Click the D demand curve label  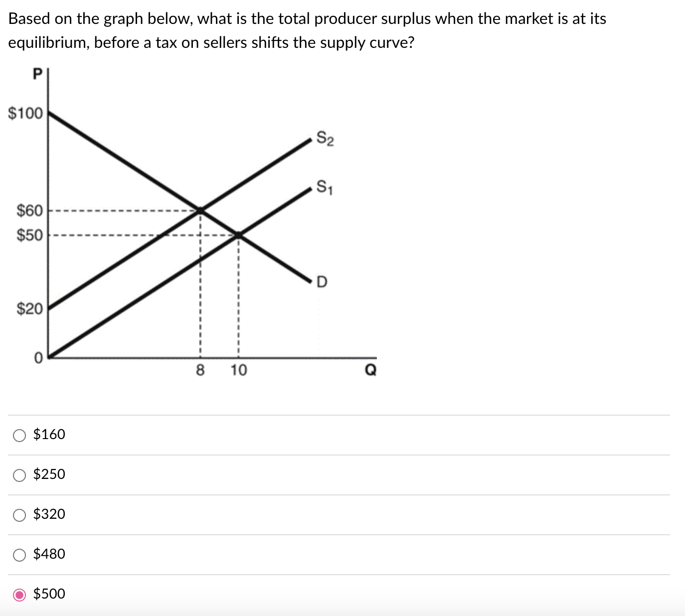pos(322,282)
